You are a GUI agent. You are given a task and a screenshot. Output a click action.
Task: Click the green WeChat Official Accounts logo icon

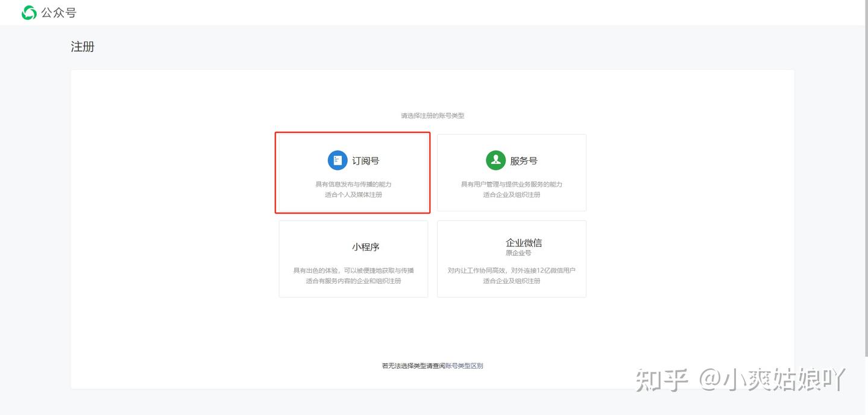click(29, 13)
